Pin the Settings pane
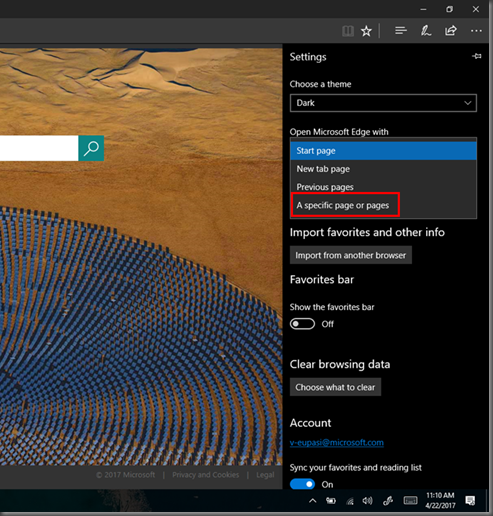The image size is (493, 516). point(477,56)
